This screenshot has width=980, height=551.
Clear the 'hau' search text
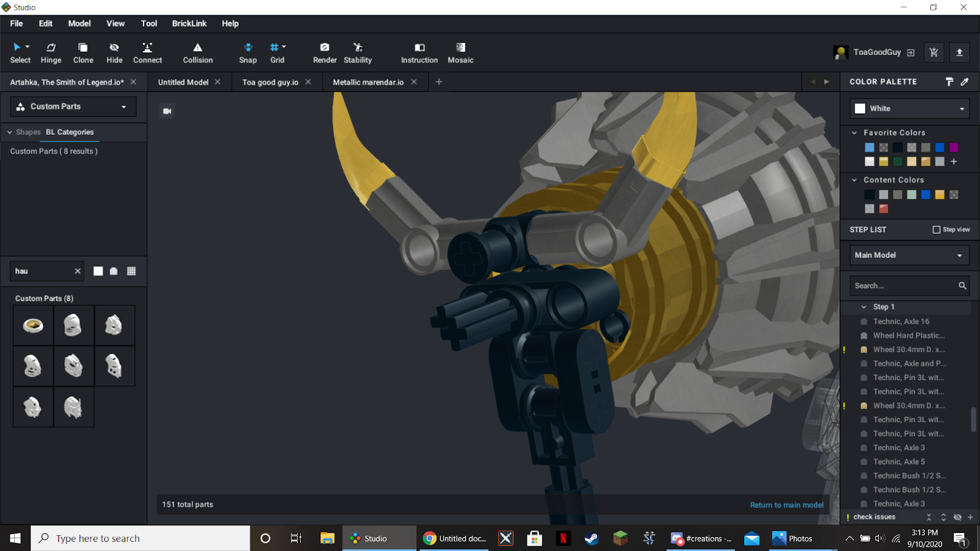click(78, 271)
